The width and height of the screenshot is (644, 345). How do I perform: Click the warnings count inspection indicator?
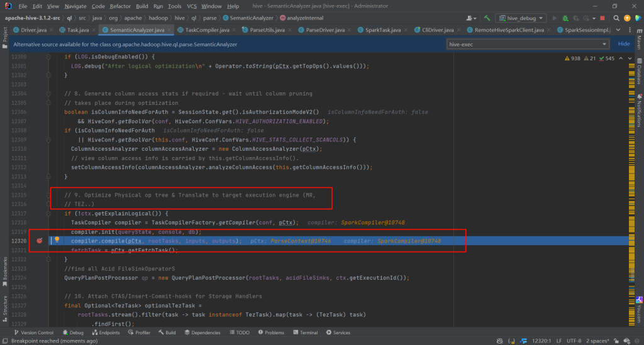(x=572, y=58)
